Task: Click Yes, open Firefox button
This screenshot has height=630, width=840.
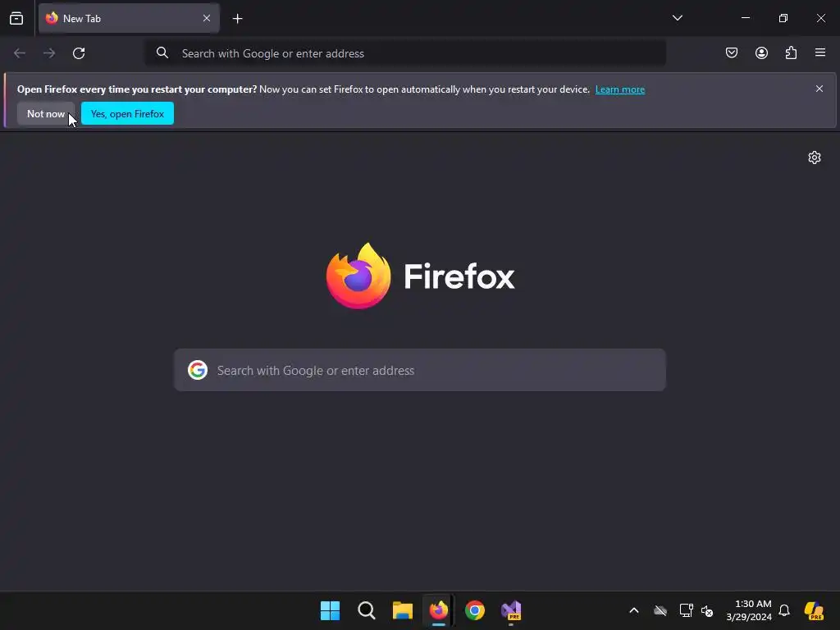Action: (127, 113)
